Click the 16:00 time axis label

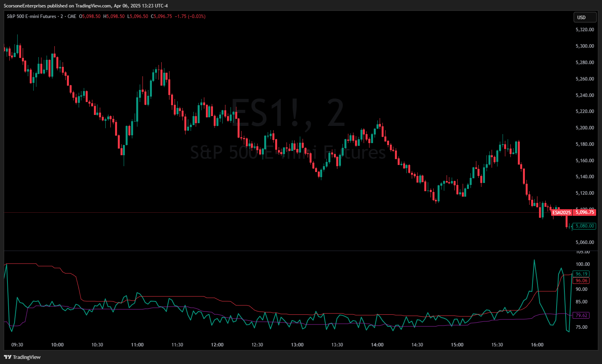click(x=537, y=345)
